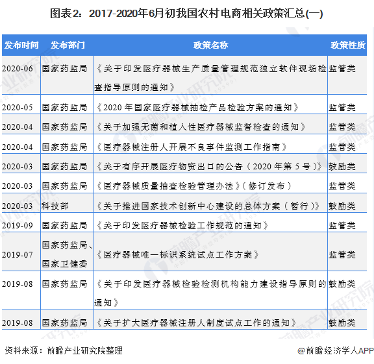
Task: Click '鼓励类' in the 检验检测机构能力建设 row
Action: (342, 284)
